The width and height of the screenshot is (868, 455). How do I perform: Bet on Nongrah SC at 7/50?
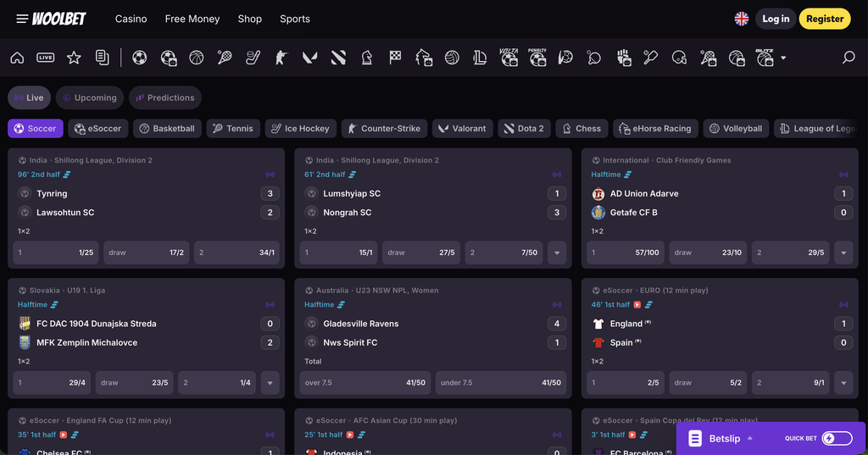click(504, 252)
